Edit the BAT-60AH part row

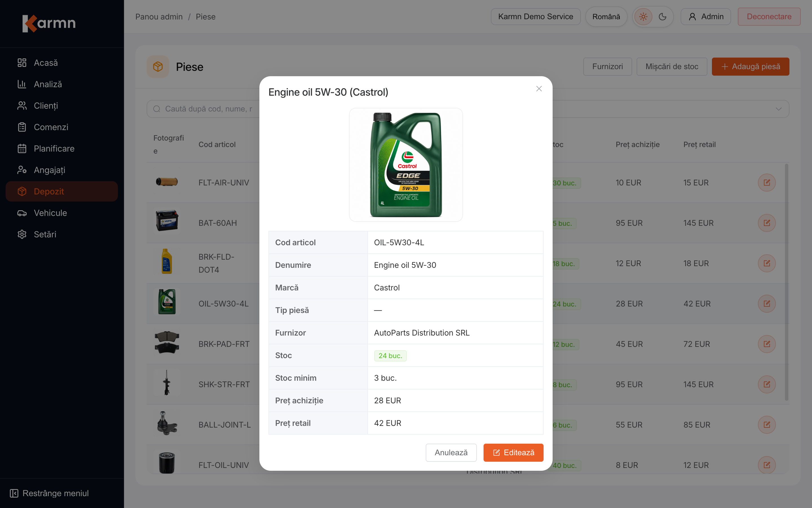(767, 223)
